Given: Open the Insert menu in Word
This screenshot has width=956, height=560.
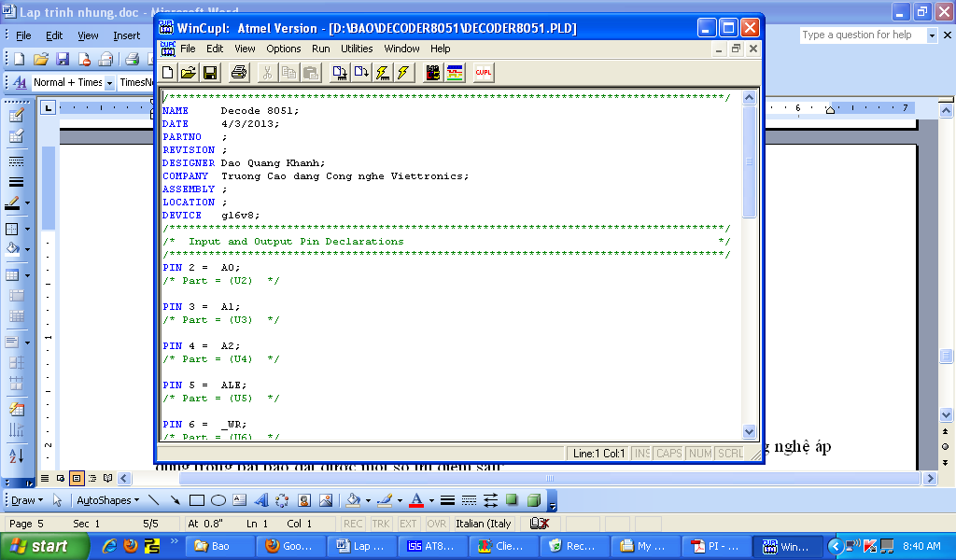Looking at the screenshot, I should coord(127,36).
